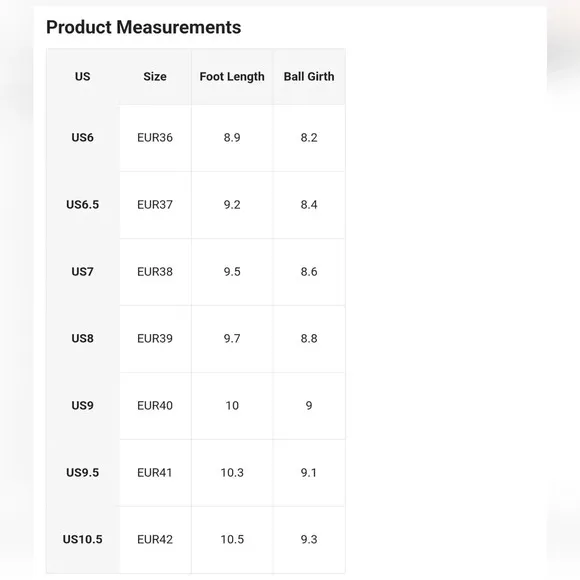Select the US6 row label
This screenshot has height=580, width=580.
pyautogui.click(x=82, y=138)
